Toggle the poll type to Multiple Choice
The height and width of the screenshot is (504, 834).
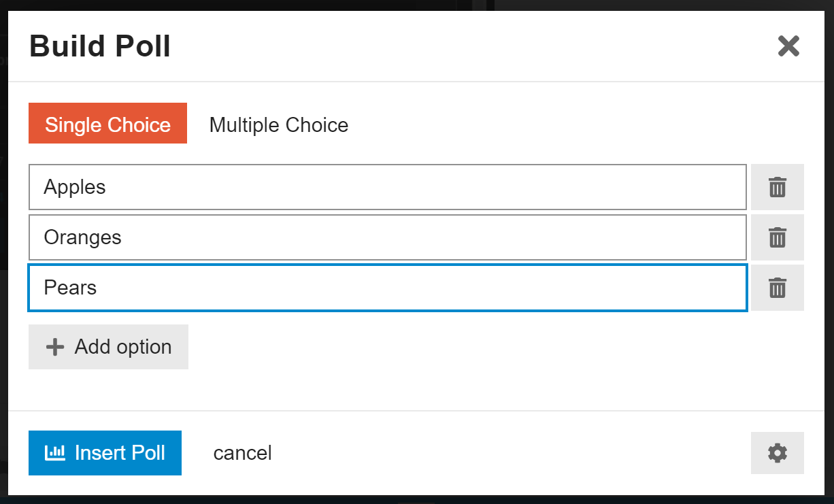coord(278,124)
